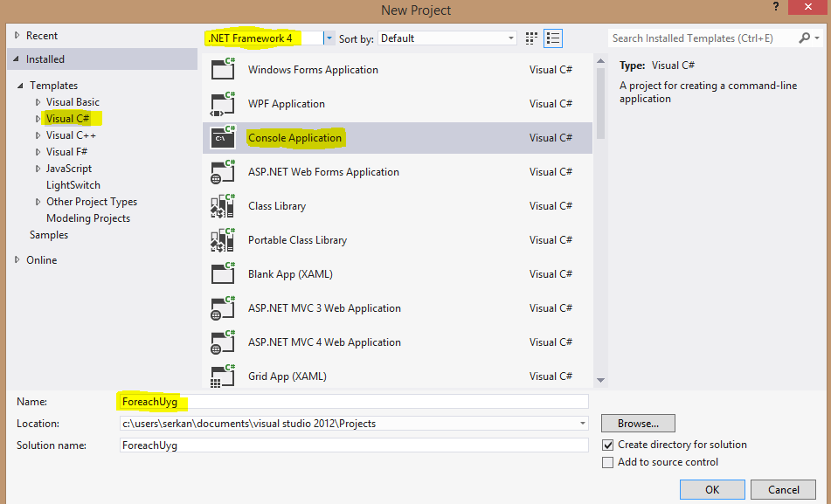Collapse the Installed section
831x504 pixels.
coord(16,59)
